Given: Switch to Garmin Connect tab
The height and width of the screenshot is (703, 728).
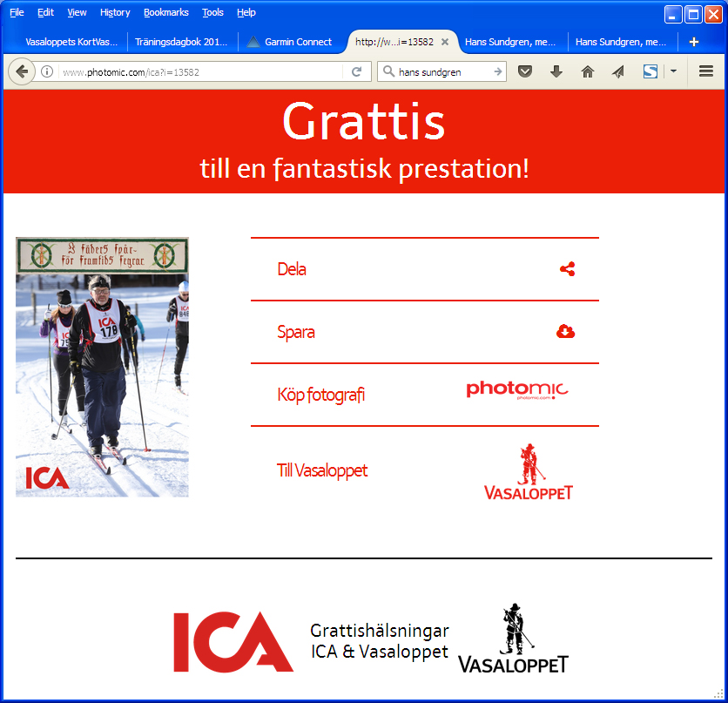Looking at the screenshot, I should point(293,42).
